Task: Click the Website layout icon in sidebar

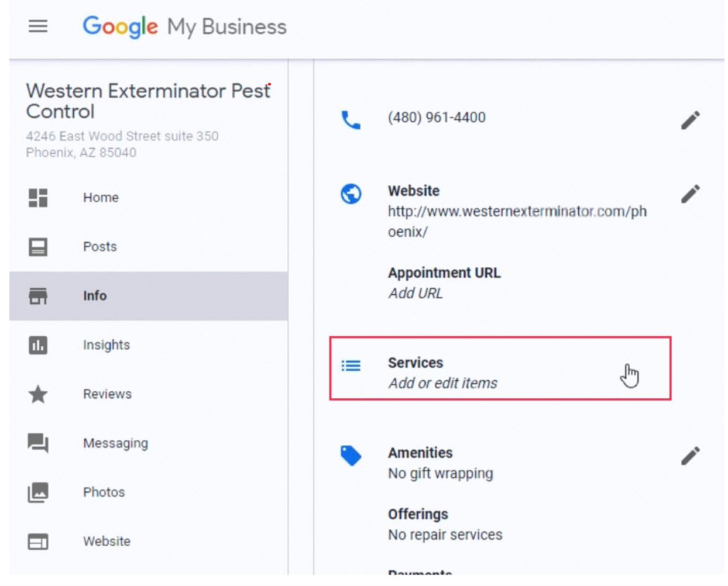Action: (38, 542)
